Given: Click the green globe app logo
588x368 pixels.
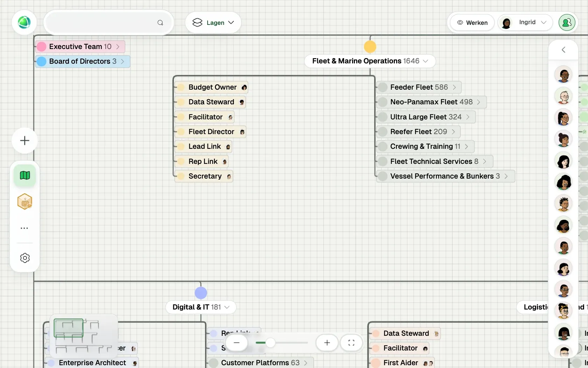Looking at the screenshot, I should point(24,22).
